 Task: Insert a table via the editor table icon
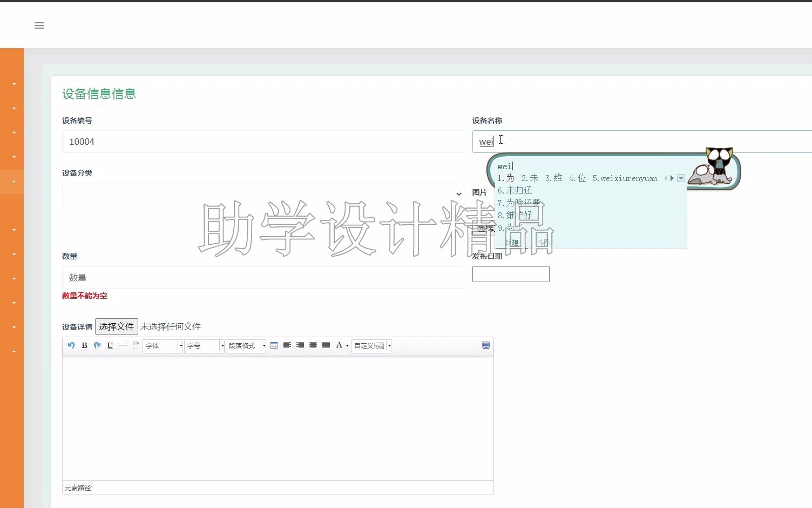[274, 346]
